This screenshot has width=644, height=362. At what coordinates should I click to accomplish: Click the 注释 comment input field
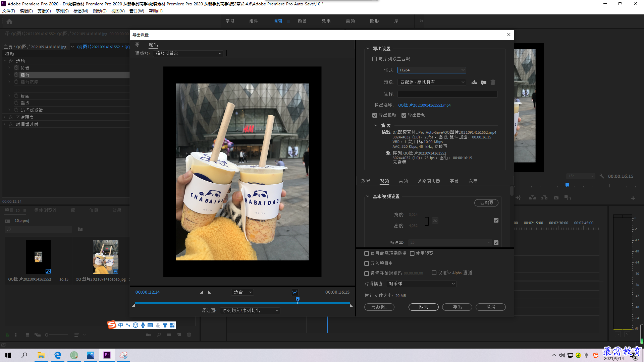pos(447,94)
